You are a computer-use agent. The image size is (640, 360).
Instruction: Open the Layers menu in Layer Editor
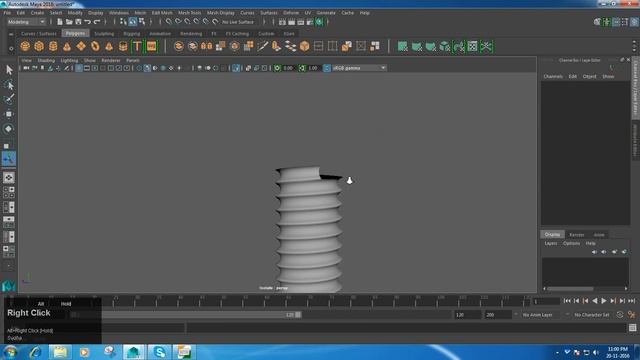tap(551, 243)
